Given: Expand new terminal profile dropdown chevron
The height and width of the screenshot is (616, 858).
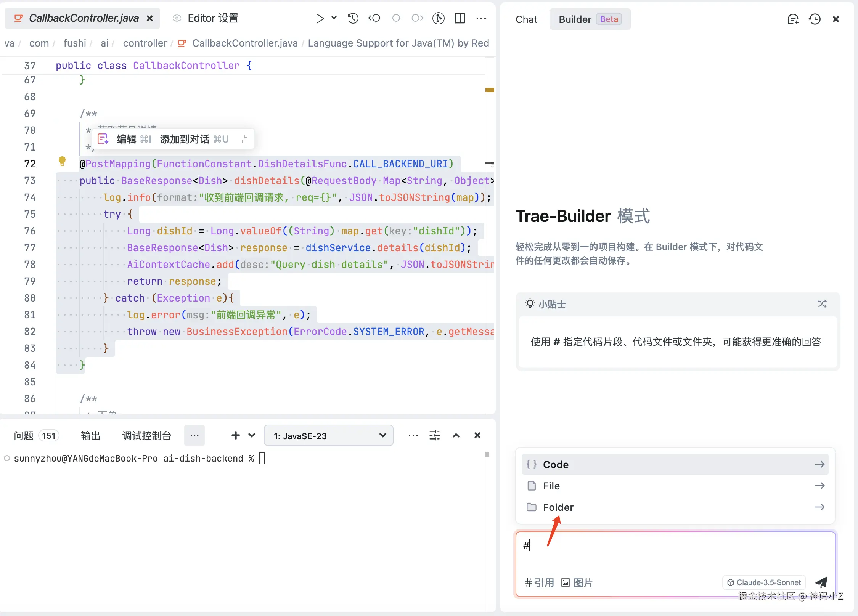Looking at the screenshot, I should pos(252,435).
